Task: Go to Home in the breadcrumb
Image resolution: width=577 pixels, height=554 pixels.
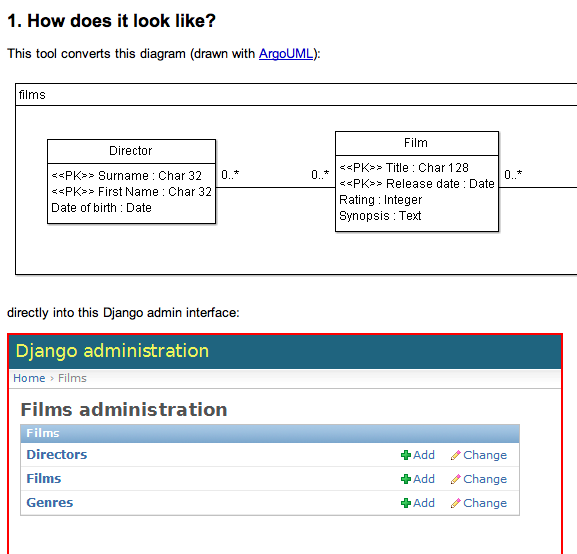Action: point(29,378)
